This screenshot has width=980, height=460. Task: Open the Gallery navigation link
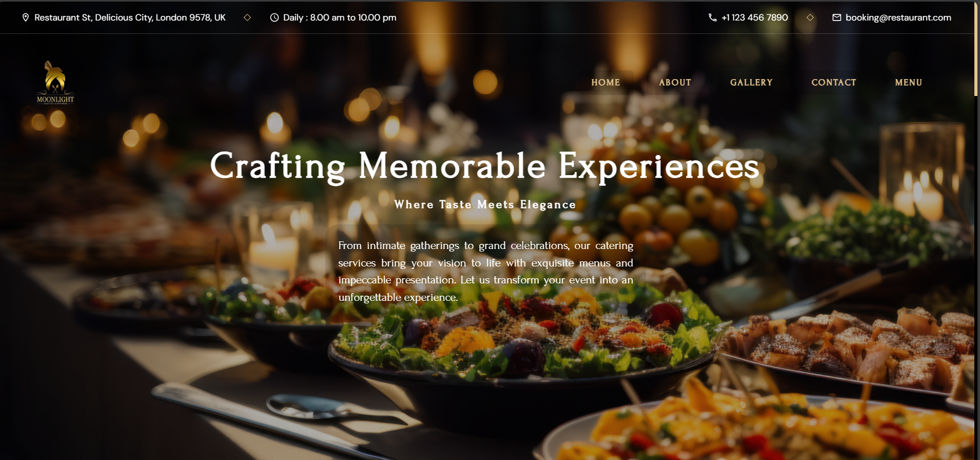pos(751,83)
